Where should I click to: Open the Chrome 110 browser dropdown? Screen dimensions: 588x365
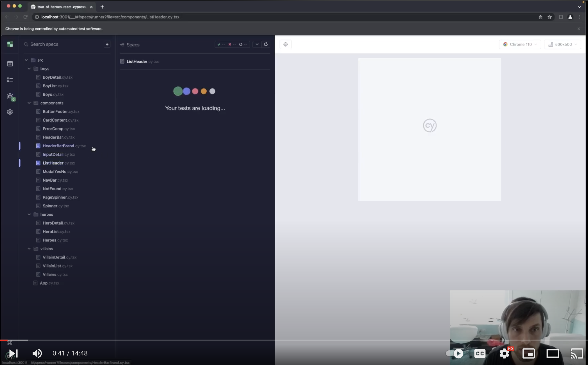point(520,44)
